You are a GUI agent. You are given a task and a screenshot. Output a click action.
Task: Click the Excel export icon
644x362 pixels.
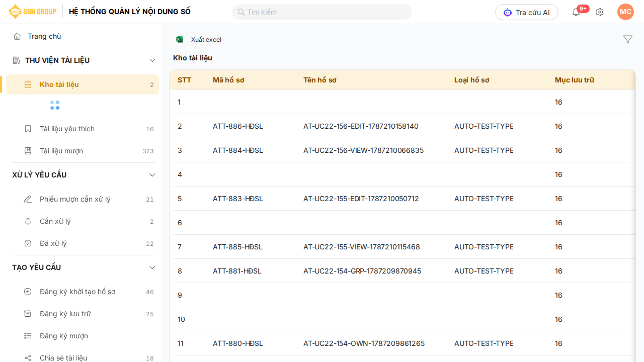(180, 39)
